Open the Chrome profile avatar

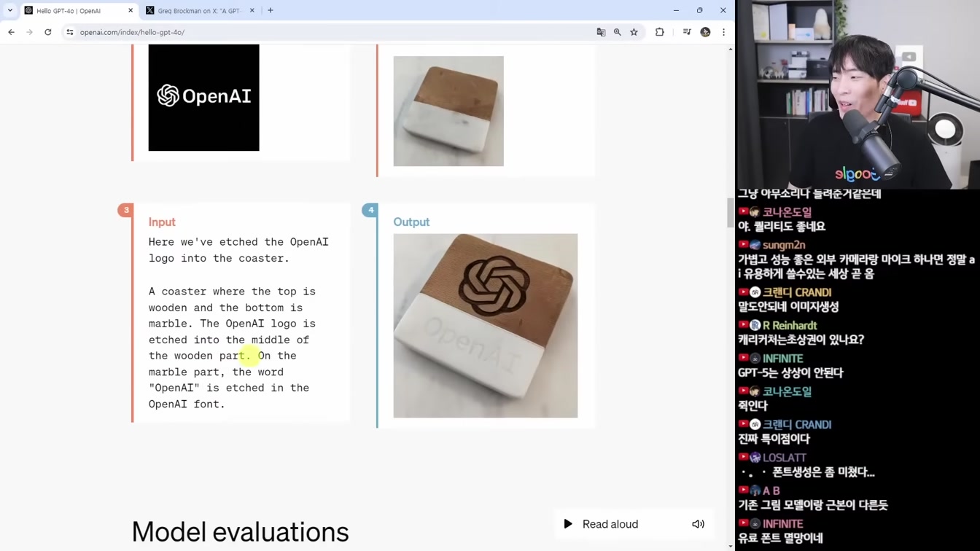[705, 32]
